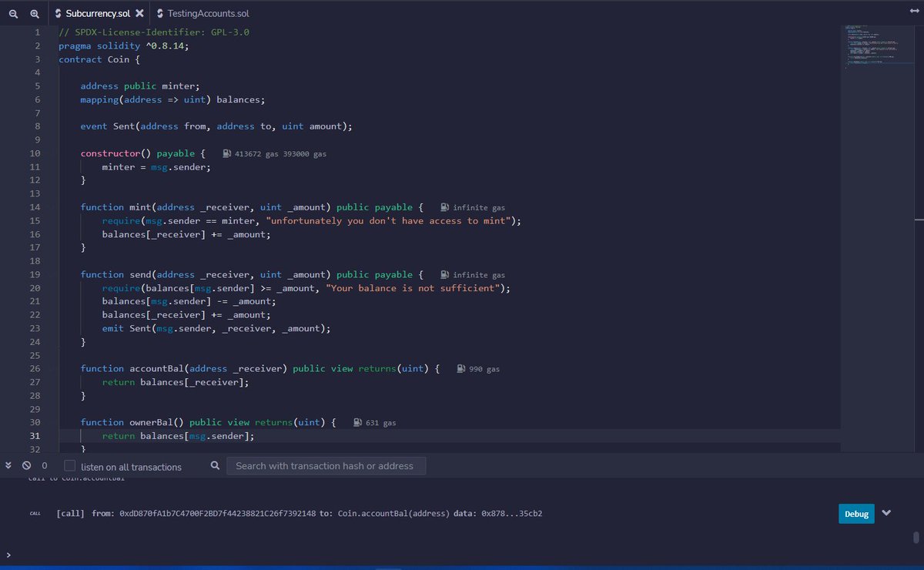
Task: Click the from address 0xdD870fA1b7C4... in log
Action: [218, 514]
